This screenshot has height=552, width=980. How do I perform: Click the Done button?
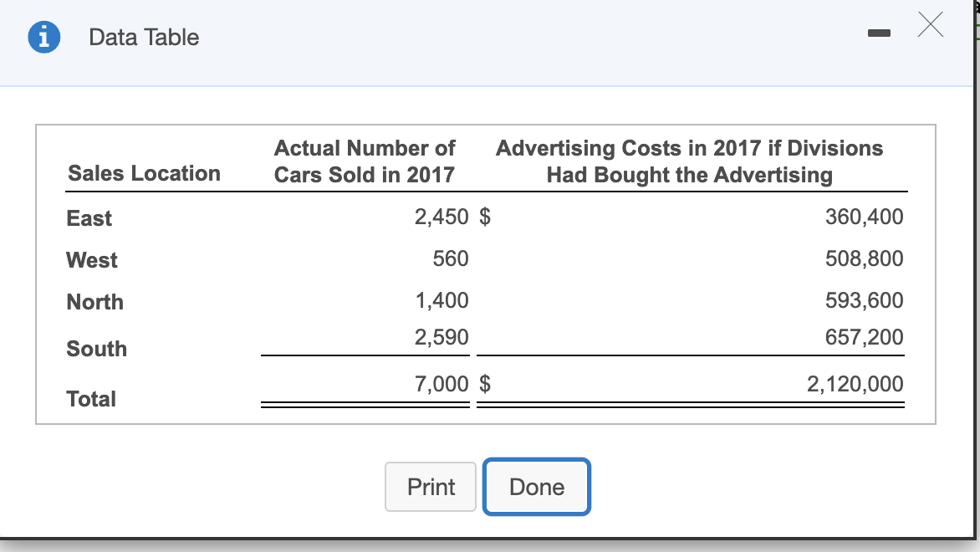coord(537,487)
